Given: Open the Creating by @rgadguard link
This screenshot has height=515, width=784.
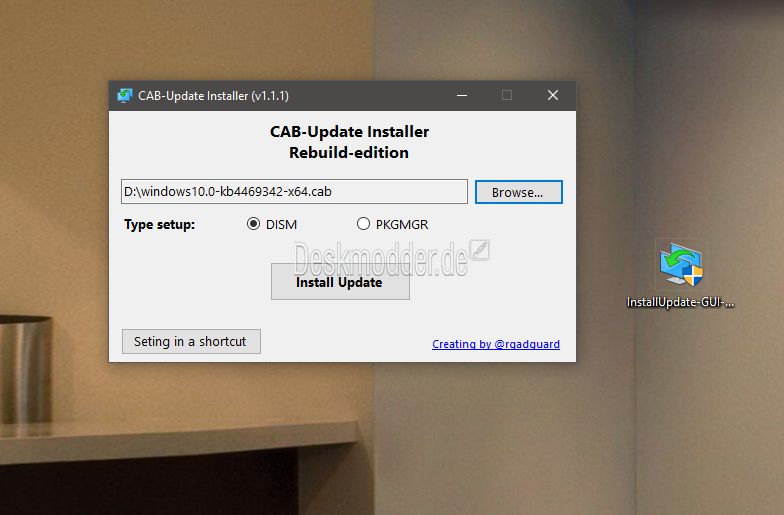Looking at the screenshot, I should pos(496,344).
